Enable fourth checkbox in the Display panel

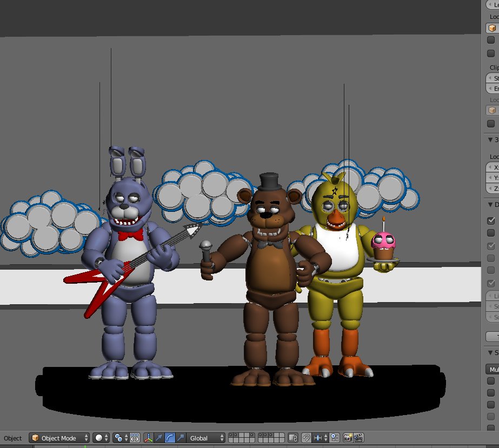tap(491, 258)
